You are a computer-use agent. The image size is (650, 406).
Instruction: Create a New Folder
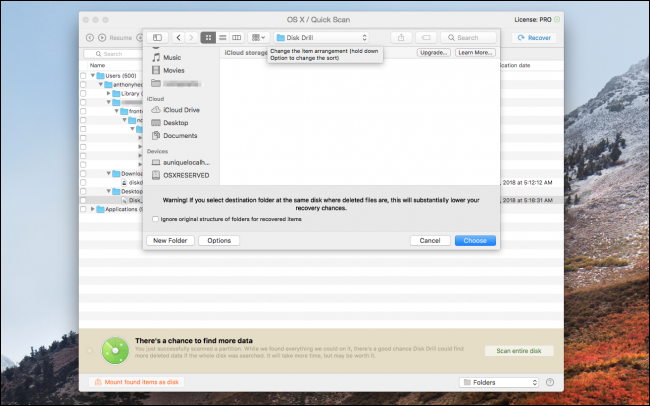tap(170, 241)
